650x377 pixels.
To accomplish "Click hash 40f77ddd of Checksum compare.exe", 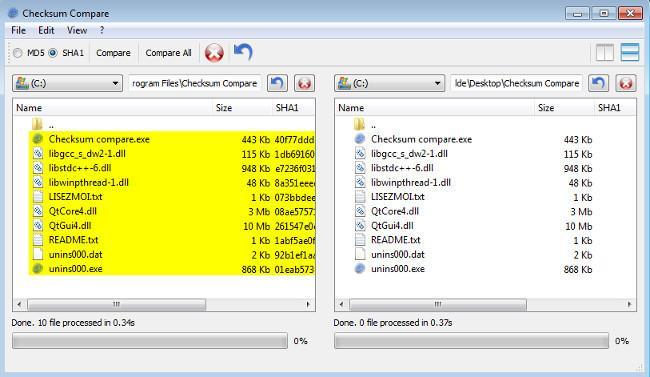I will [x=294, y=140].
